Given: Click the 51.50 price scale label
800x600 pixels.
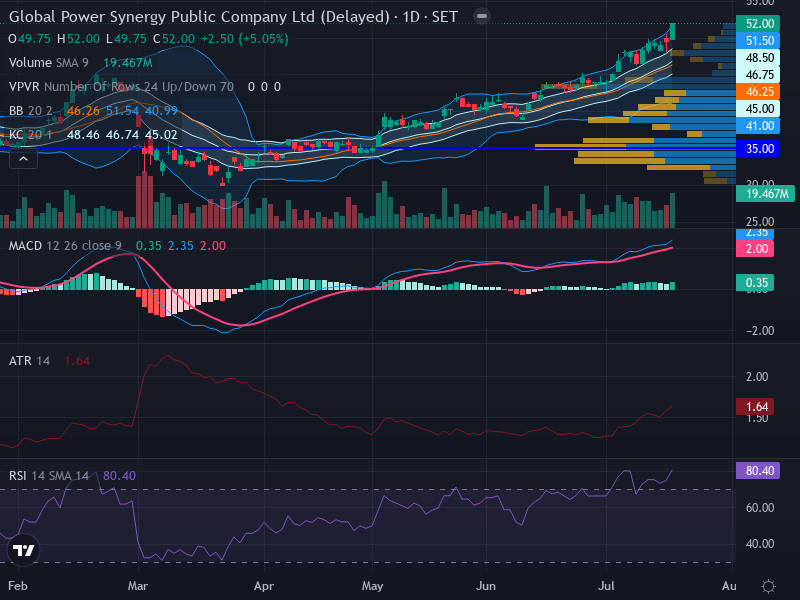Looking at the screenshot, I should [x=758, y=41].
